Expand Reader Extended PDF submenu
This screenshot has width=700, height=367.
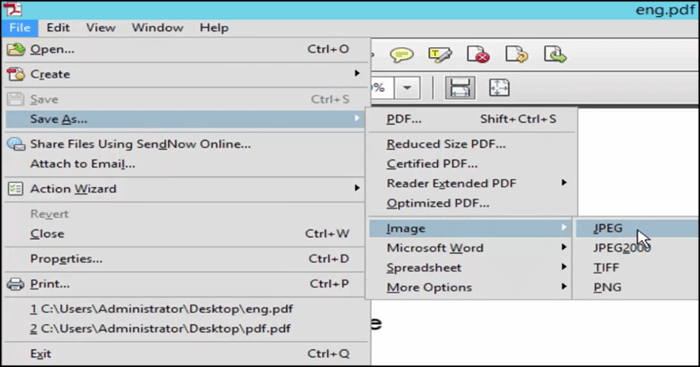coord(471,184)
